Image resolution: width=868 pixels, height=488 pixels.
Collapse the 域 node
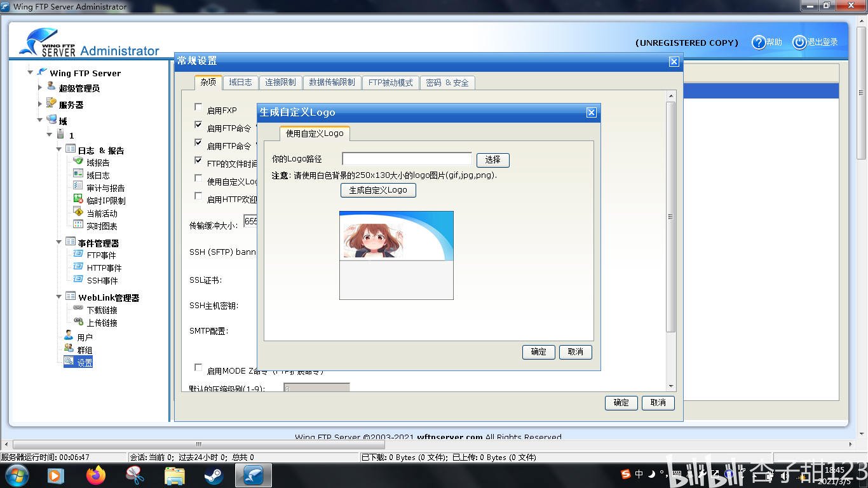pyautogui.click(x=40, y=120)
